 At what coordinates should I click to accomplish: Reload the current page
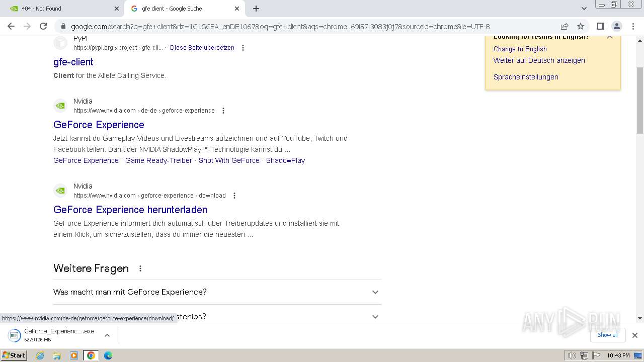[43, 26]
